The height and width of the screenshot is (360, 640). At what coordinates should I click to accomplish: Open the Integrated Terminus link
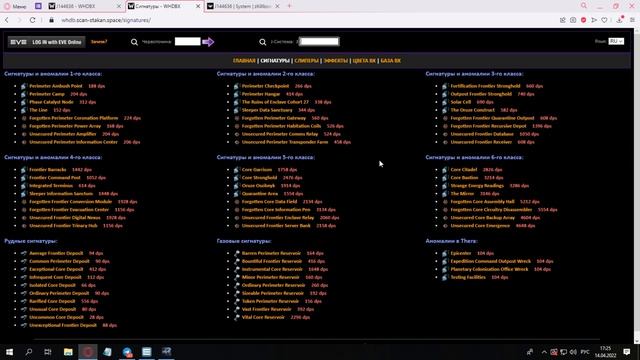coord(51,186)
